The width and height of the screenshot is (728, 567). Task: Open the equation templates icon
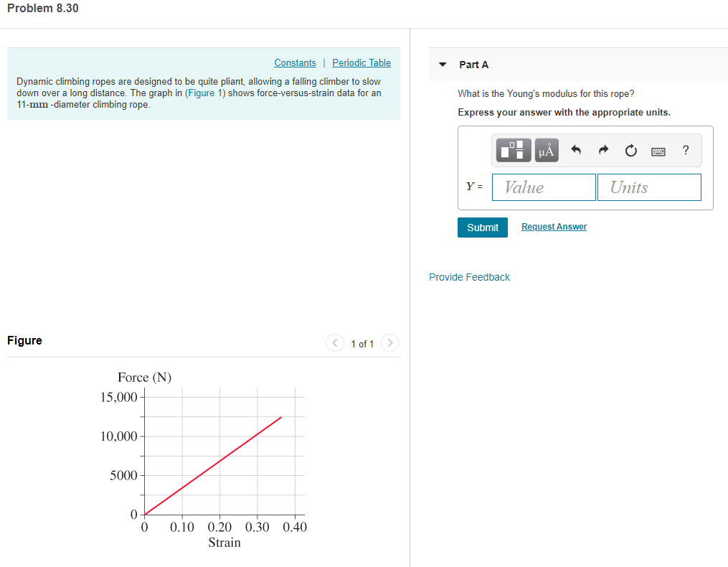[512, 150]
